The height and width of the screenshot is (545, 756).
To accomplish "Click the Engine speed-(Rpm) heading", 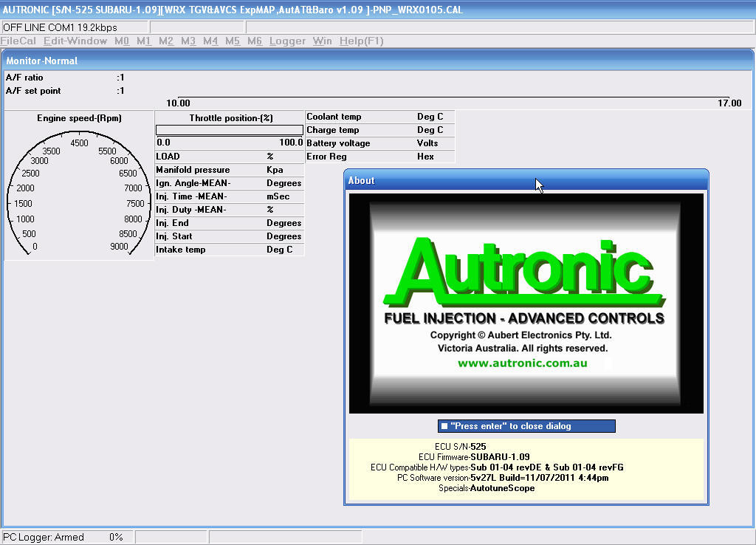I will [x=80, y=118].
